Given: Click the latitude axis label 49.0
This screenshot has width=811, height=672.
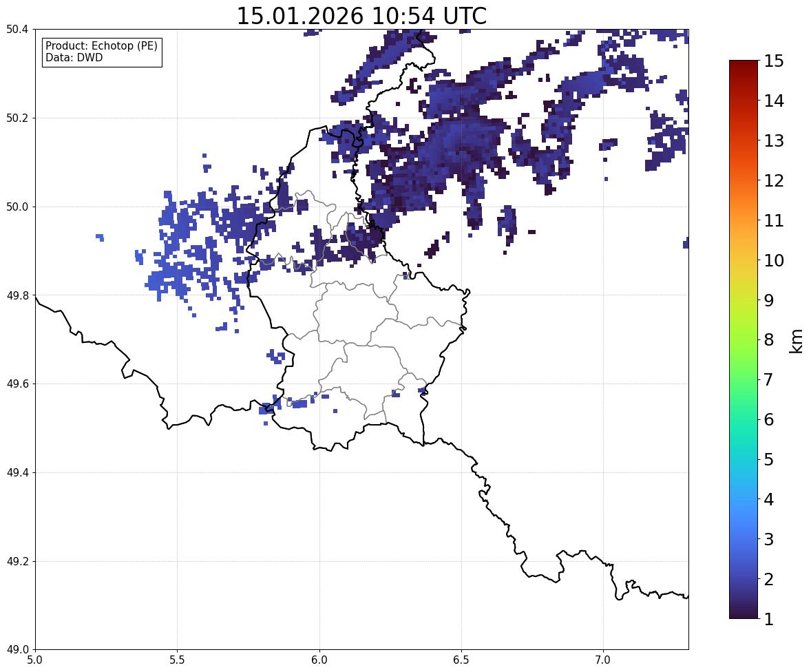Looking at the screenshot, I should click(17, 650).
